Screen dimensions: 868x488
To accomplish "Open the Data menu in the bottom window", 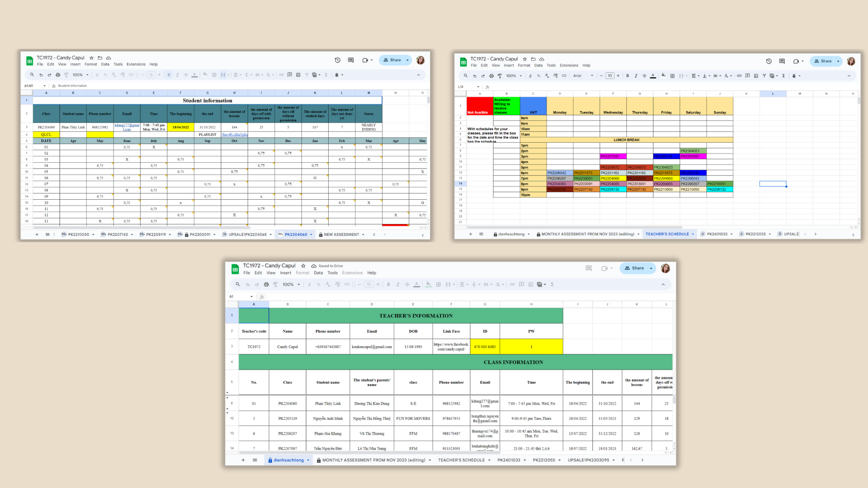I will [x=318, y=273].
